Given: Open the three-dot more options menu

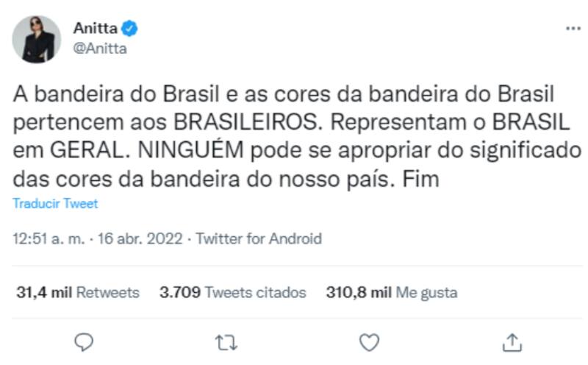Looking at the screenshot, I should [x=572, y=29].
